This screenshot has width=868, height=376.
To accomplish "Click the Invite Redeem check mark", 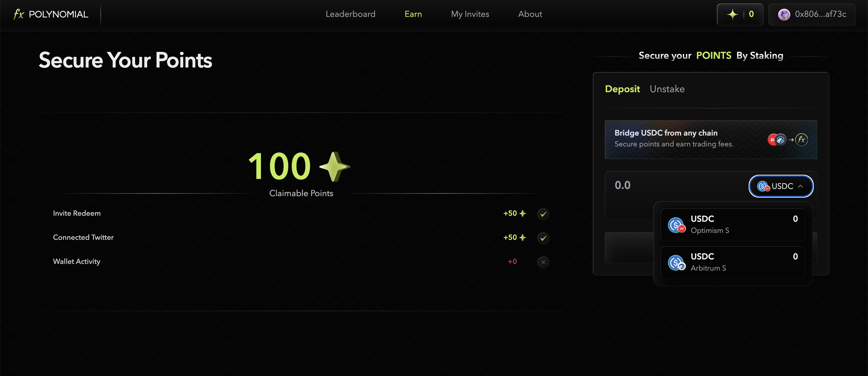I will coord(543,214).
